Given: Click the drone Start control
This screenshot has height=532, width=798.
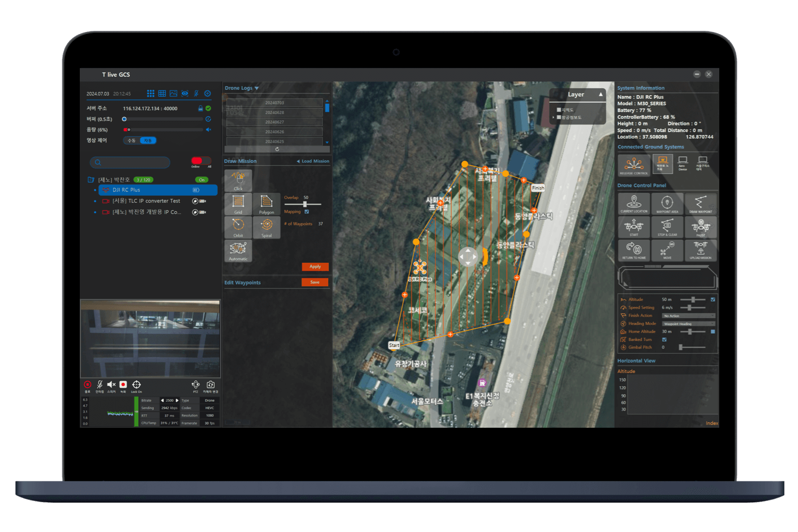Looking at the screenshot, I should click(634, 227).
